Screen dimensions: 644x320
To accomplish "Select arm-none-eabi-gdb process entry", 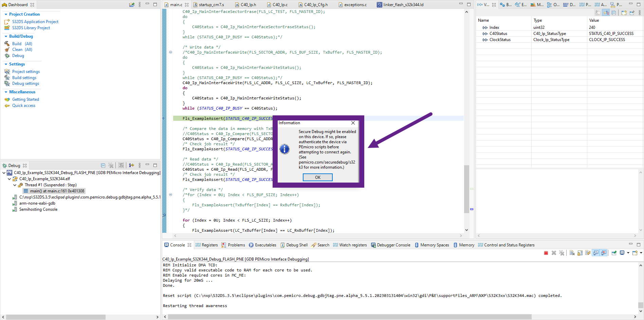I will point(37,203).
